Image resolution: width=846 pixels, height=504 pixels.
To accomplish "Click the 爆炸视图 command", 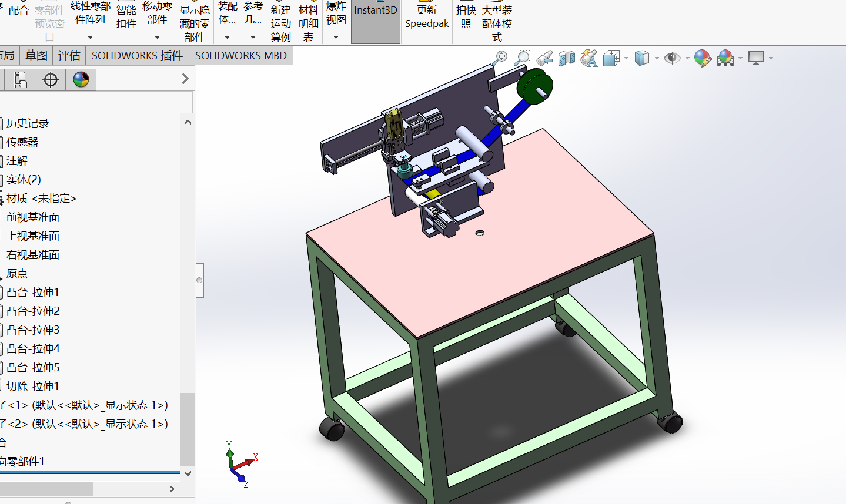I will [336, 13].
